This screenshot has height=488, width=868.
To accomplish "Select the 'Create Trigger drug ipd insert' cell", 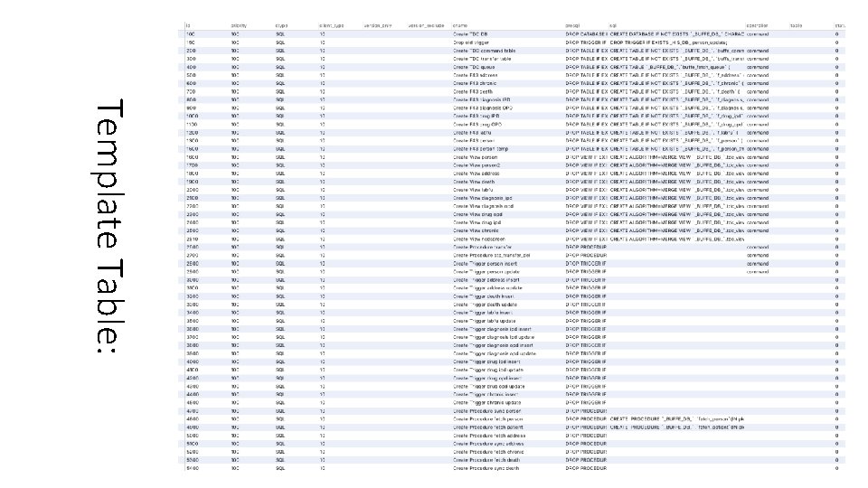I will [x=486, y=361].
